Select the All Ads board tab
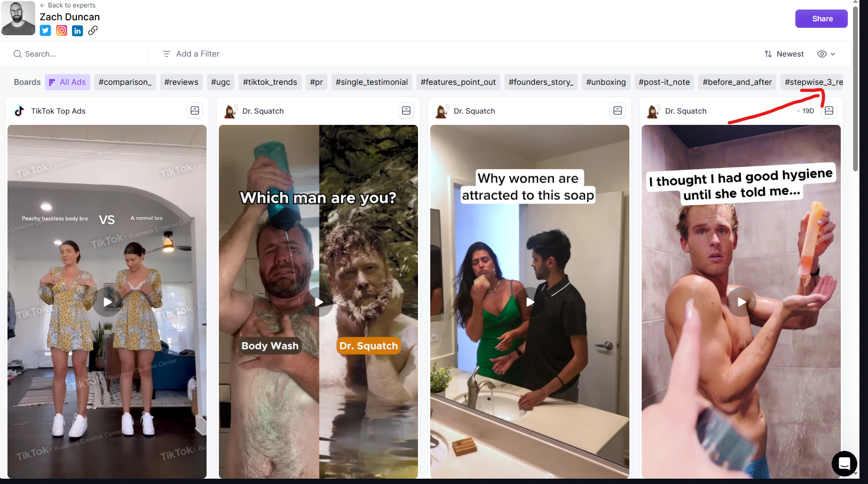The image size is (868, 484). coord(67,82)
